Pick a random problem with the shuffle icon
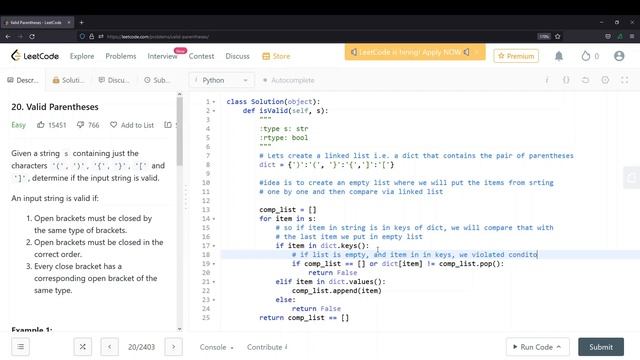Viewport: 640px width, 360px height. tap(82, 347)
